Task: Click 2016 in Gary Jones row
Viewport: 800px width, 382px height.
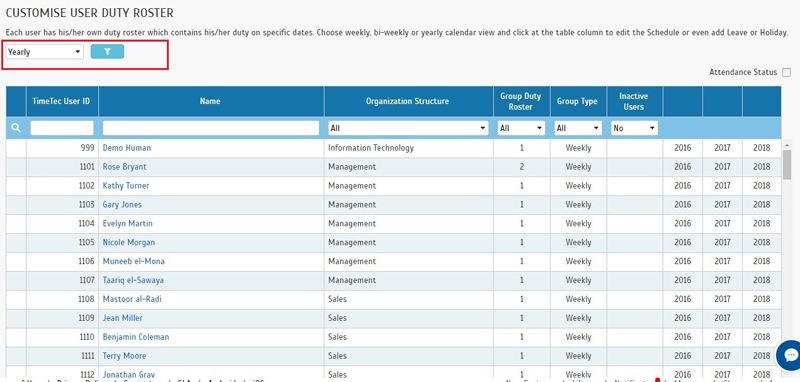Action: (x=683, y=205)
